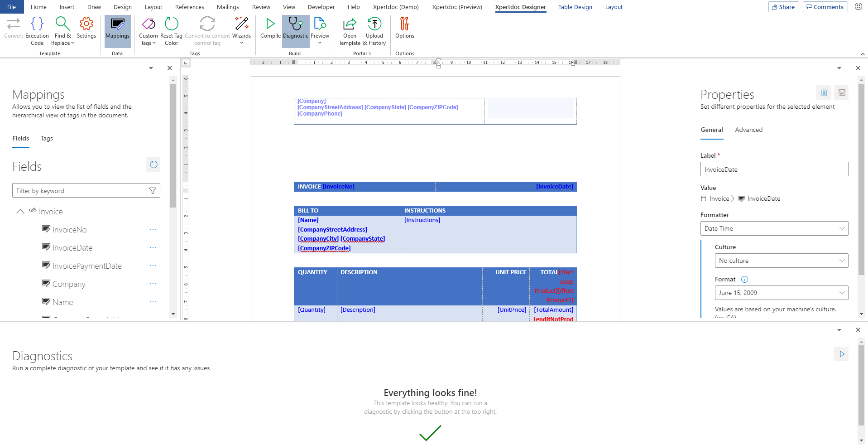Screen dimensions: 868x445
Task: Open the Culture dropdown
Action: click(782, 261)
